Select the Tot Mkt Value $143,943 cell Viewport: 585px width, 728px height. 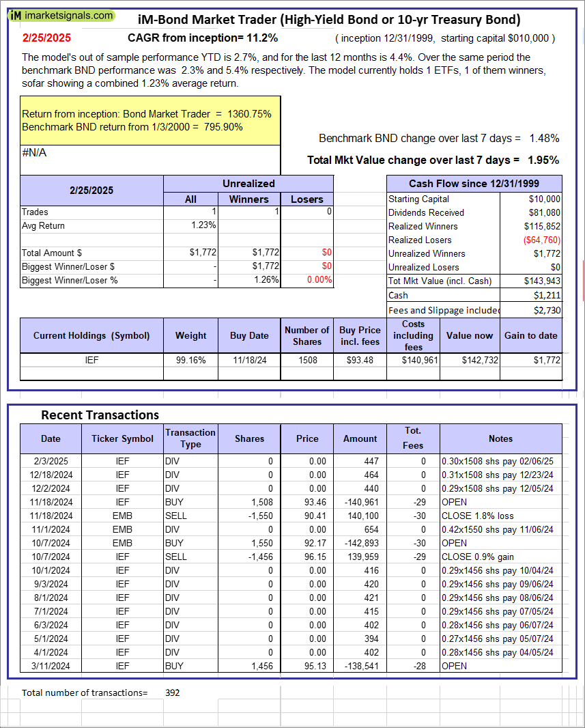tap(541, 281)
